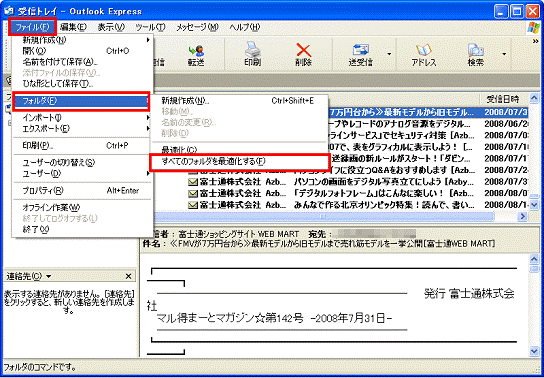544x378 pixels.
Task: Expand the 送受信 dropdown arrow
Action: (389, 54)
